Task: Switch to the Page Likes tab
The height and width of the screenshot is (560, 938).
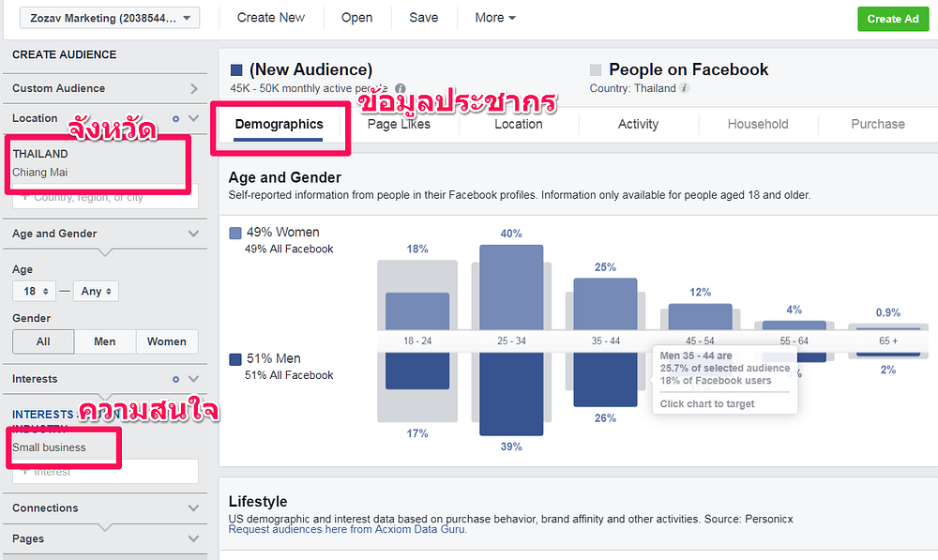Action: (399, 125)
